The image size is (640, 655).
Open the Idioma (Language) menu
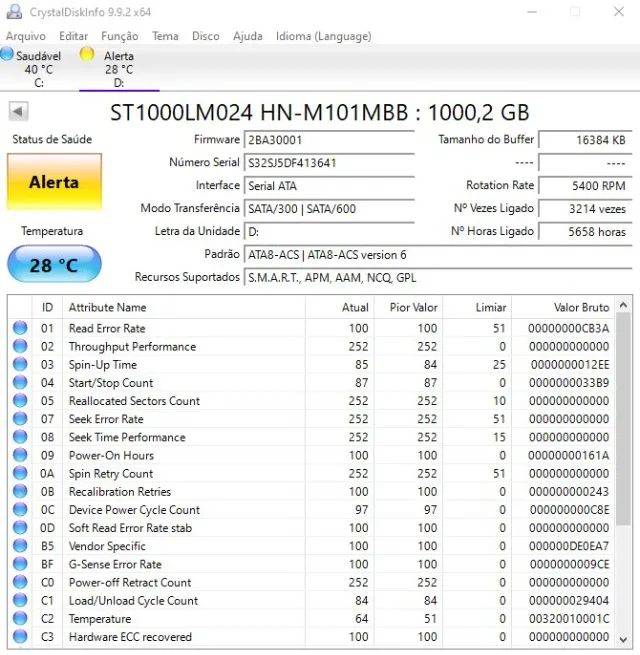[x=323, y=36]
